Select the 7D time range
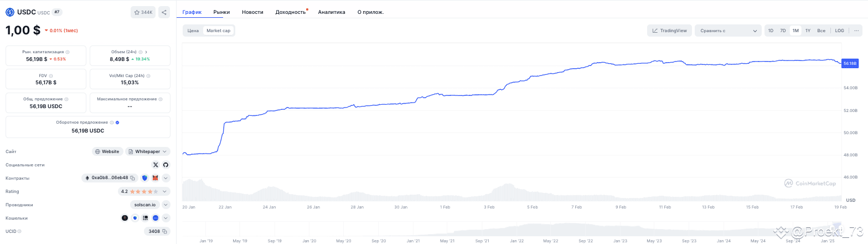The height and width of the screenshot is (244, 868). point(783,30)
